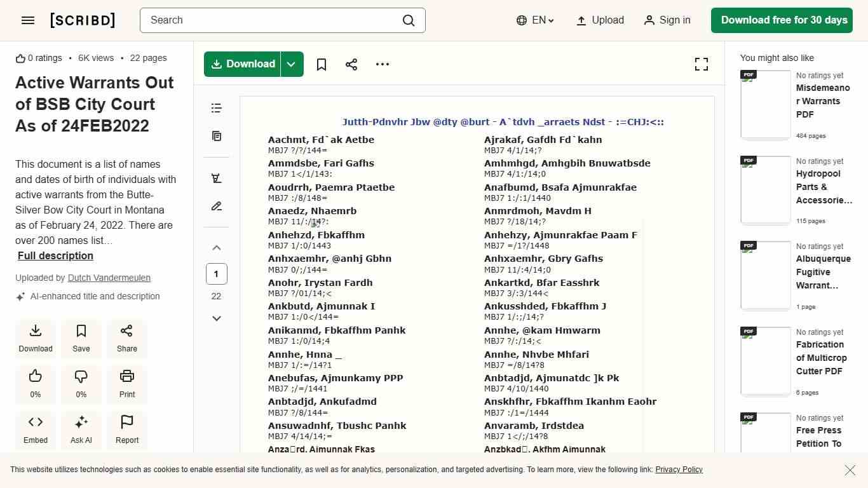Open the more options ellipsis menu
Image resolution: width=868 pixels, height=488 pixels.
click(x=382, y=64)
